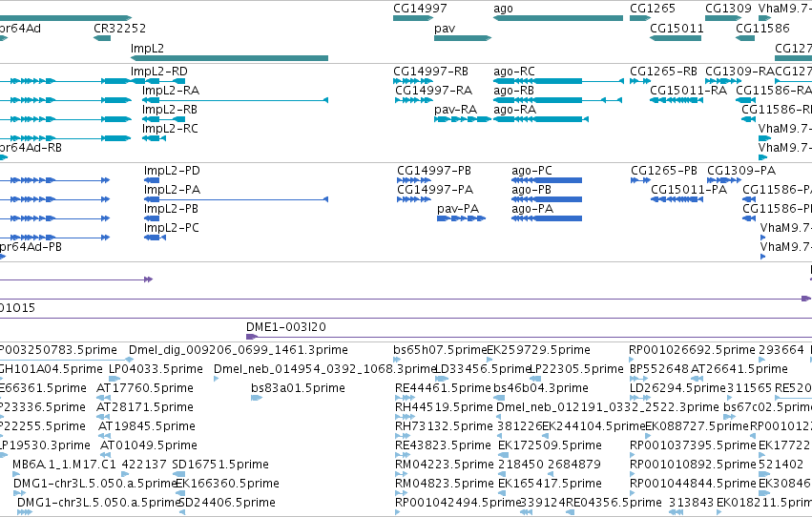The height and width of the screenshot is (517, 812).
Task: Click the RP001037395.5prime EST label
Action: (693, 446)
